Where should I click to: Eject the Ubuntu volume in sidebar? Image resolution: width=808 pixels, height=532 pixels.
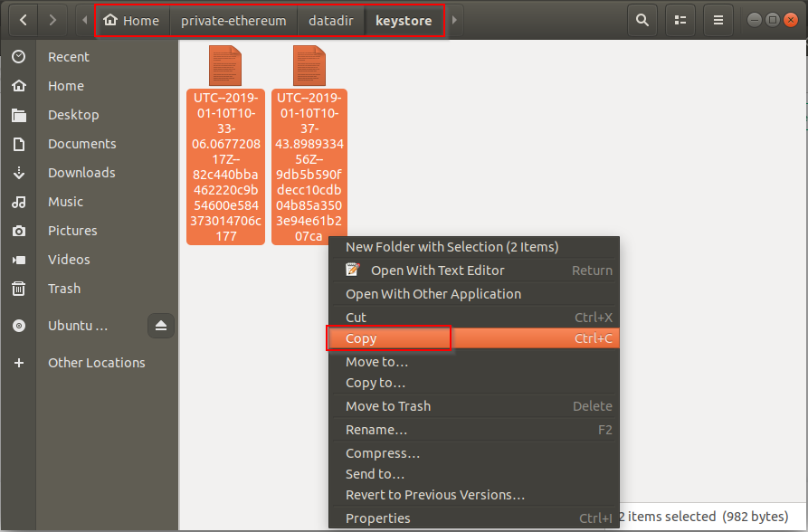coord(161,326)
